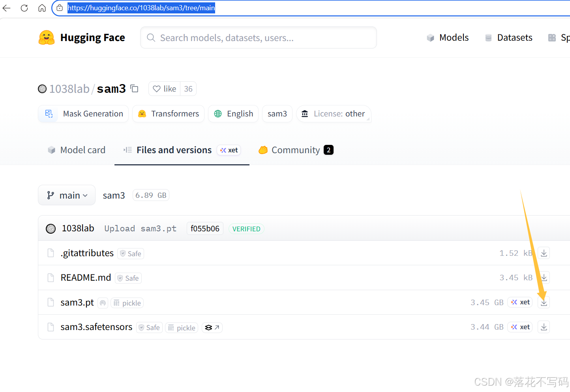Image resolution: width=570 pixels, height=392 pixels.
Task: Open the 36 likes count
Action: pyautogui.click(x=188, y=89)
